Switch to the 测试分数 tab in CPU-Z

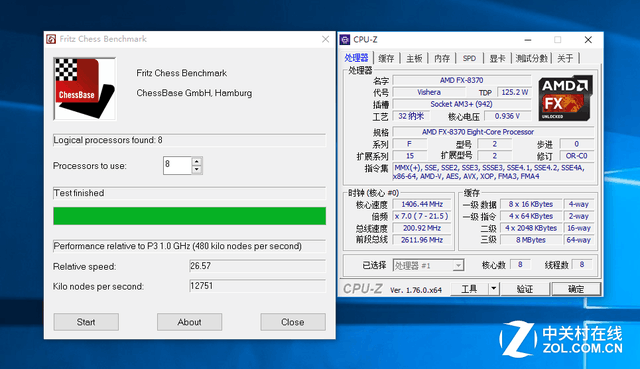click(531, 58)
